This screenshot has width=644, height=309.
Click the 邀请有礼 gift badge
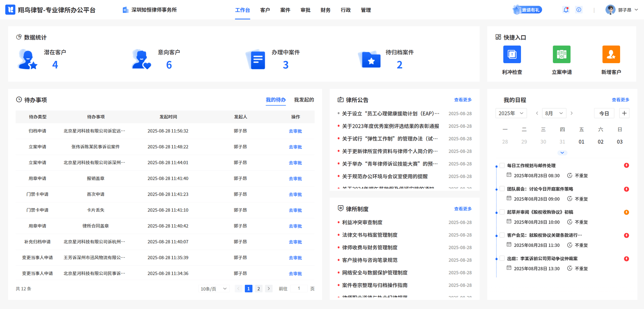click(x=527, y=10)
